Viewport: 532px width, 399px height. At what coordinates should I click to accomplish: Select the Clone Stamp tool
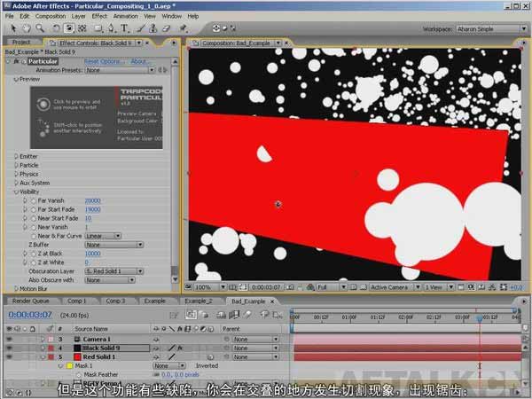pyautogui.click(x=153, y=28)
